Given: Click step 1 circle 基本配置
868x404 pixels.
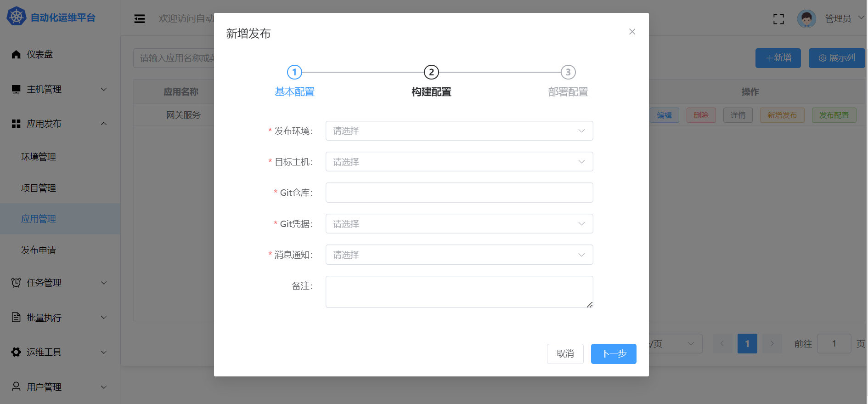Looking at the screenshot, I should click(294, 72).
